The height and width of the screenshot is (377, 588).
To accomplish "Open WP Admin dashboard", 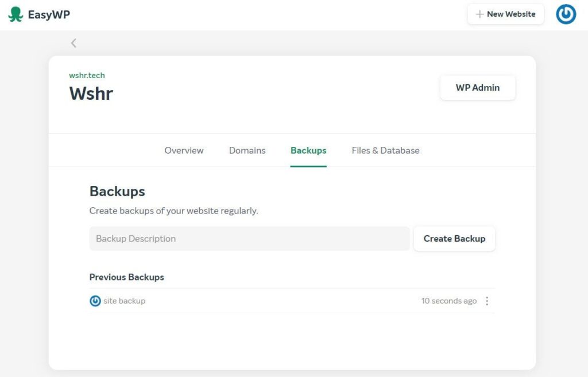I will pyautogui.click(x=478, y=88).
